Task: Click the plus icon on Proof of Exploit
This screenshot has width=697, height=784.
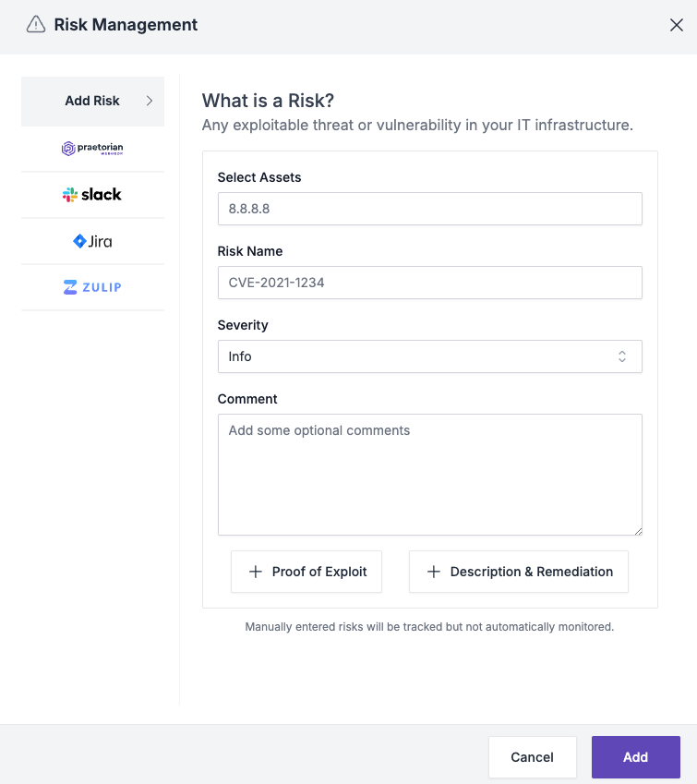Action: click(255, 572)
